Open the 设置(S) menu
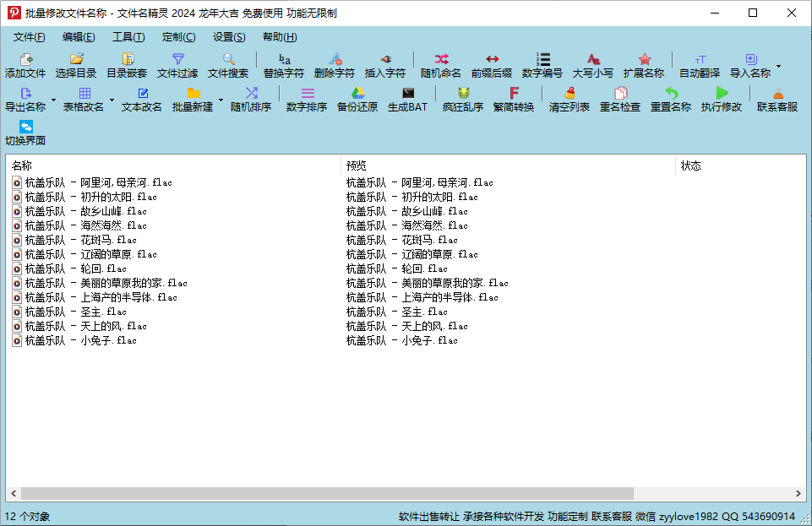 tap(229, 37)
